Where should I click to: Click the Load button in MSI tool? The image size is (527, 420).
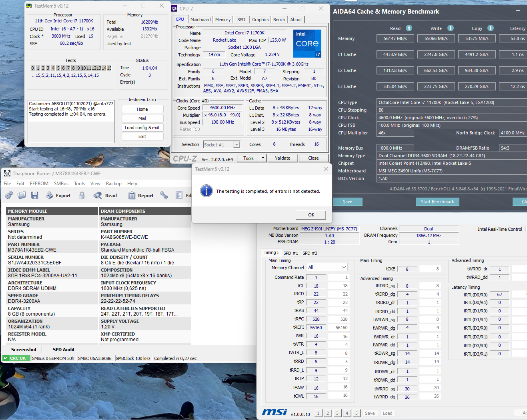click(387, 413)
